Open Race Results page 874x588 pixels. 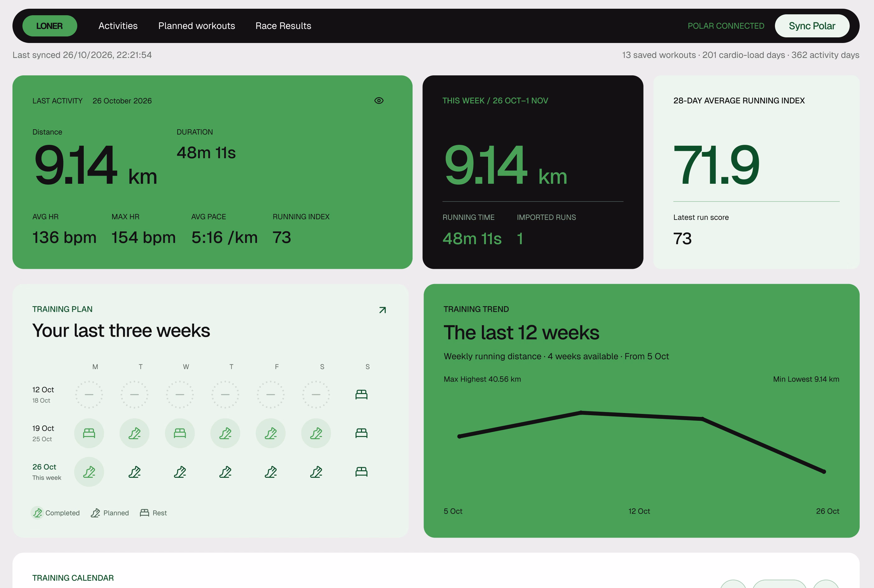[x=283, y=26]
